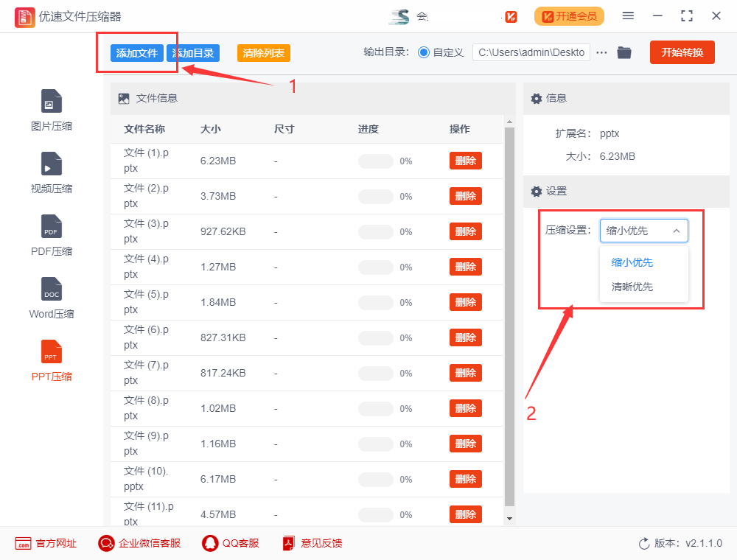737x560 pixels.
Task: Open the feedback (意见反馈) link
Action: click(x=312, y=544)
